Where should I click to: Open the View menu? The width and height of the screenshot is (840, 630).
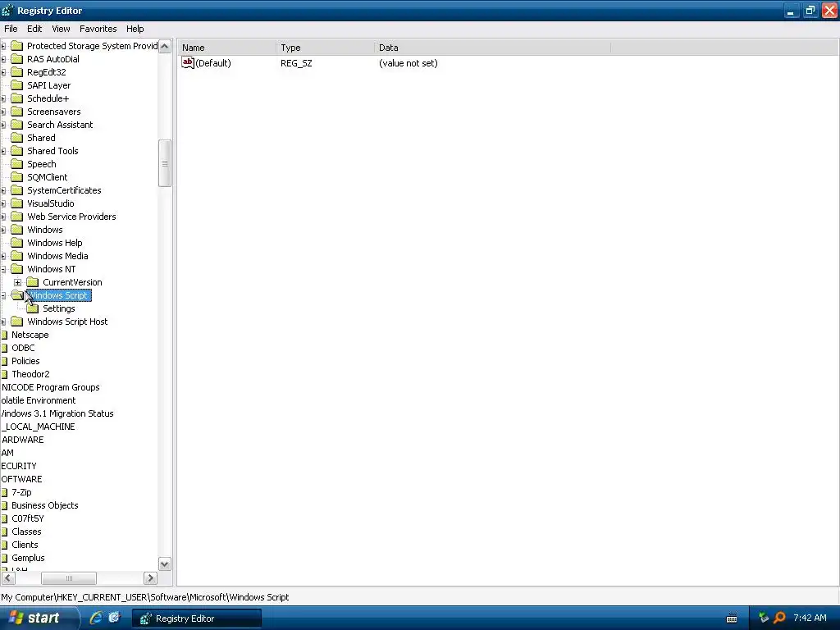point(61,29)
